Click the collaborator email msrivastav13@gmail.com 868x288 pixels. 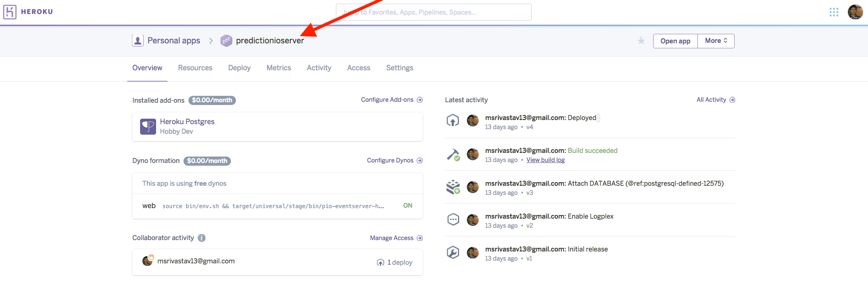point(196,261)
